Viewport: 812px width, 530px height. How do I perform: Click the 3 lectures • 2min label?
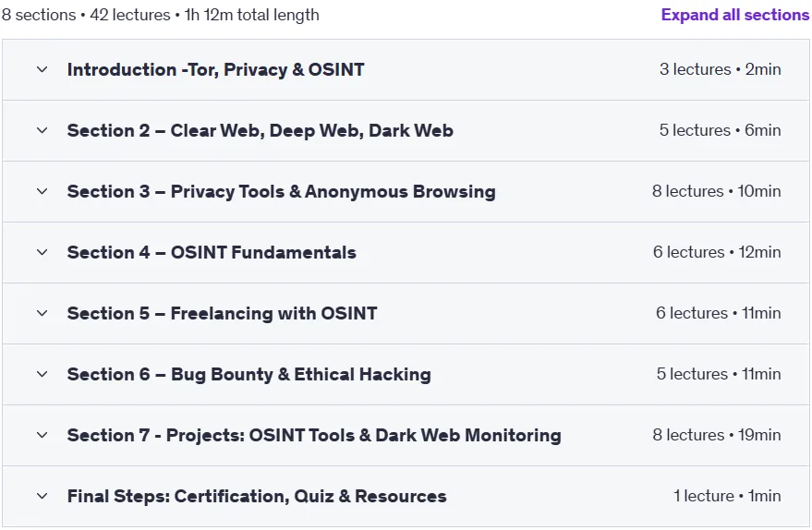[x=721, y=69]
